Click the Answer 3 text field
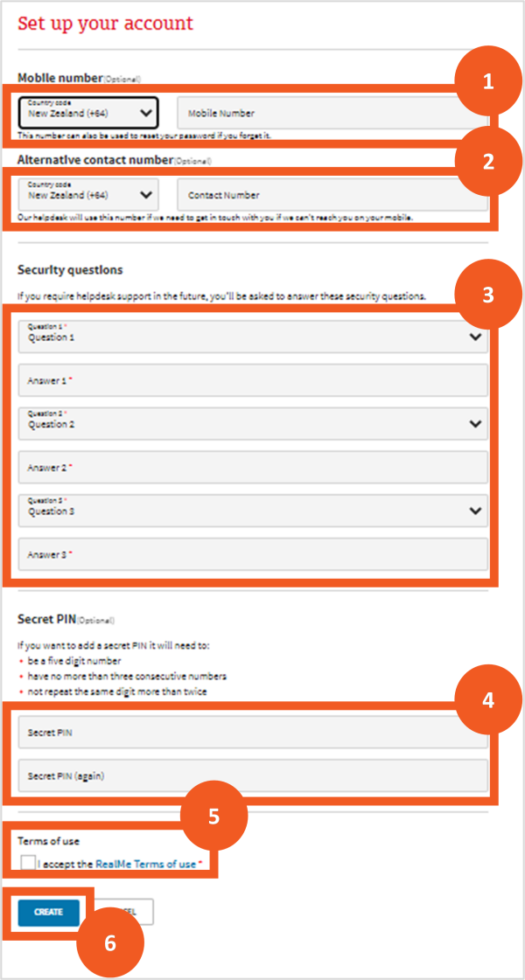 (x=252, y=554)
